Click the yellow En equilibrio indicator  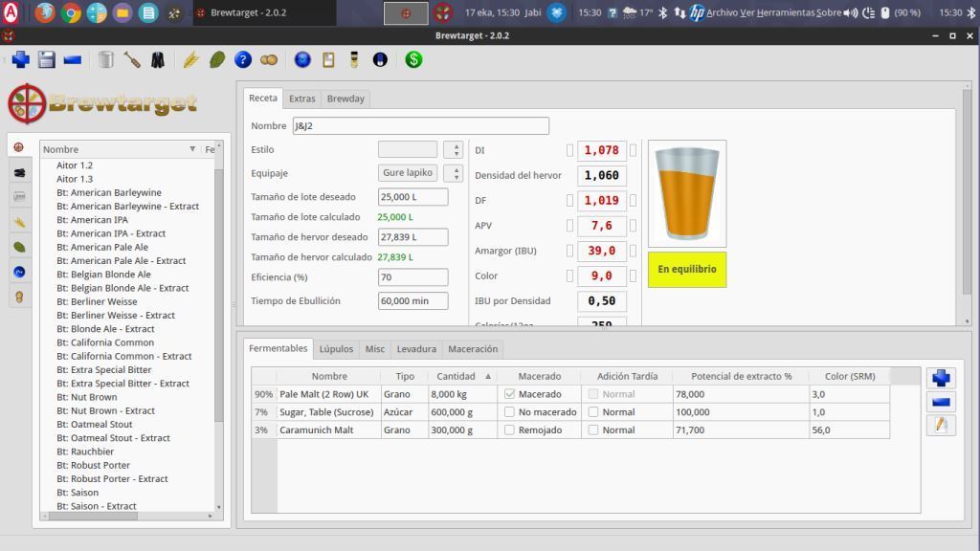pyautogui.click(x=686, y=270)
